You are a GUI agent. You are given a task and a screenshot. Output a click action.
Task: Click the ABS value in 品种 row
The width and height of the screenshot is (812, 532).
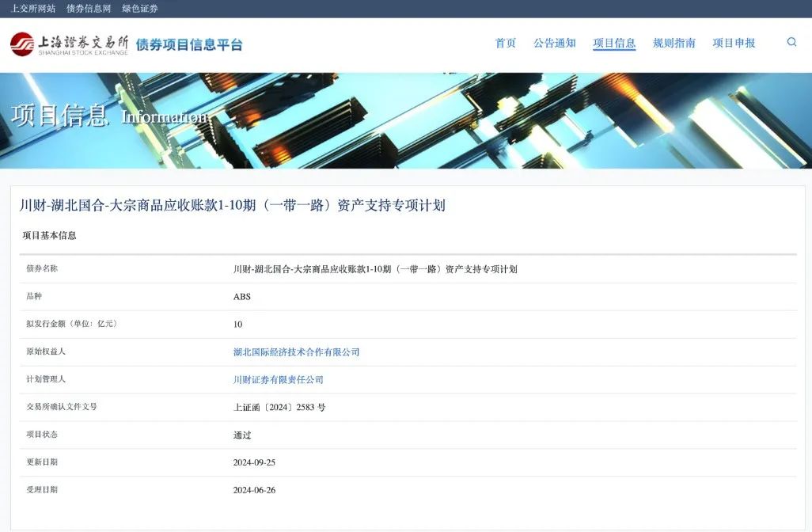point(242,297)
